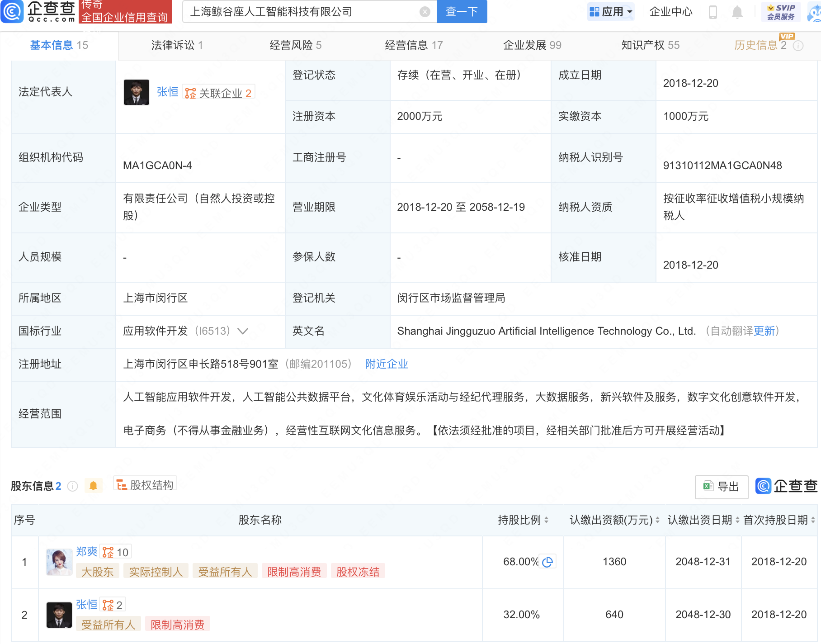Click info icon next to 股东信息
This screenshot has width=821, height=644.
pyautogui.click(x=72, y=486)
